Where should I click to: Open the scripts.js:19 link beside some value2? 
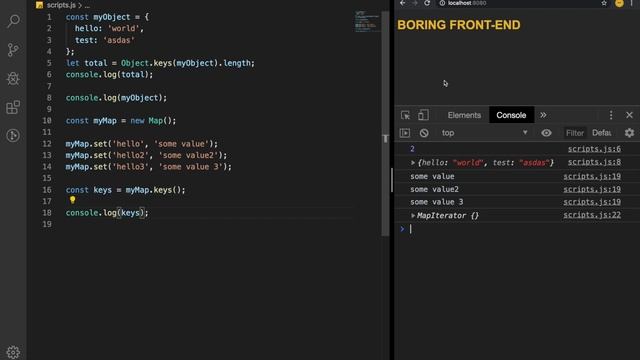(592, 189)
